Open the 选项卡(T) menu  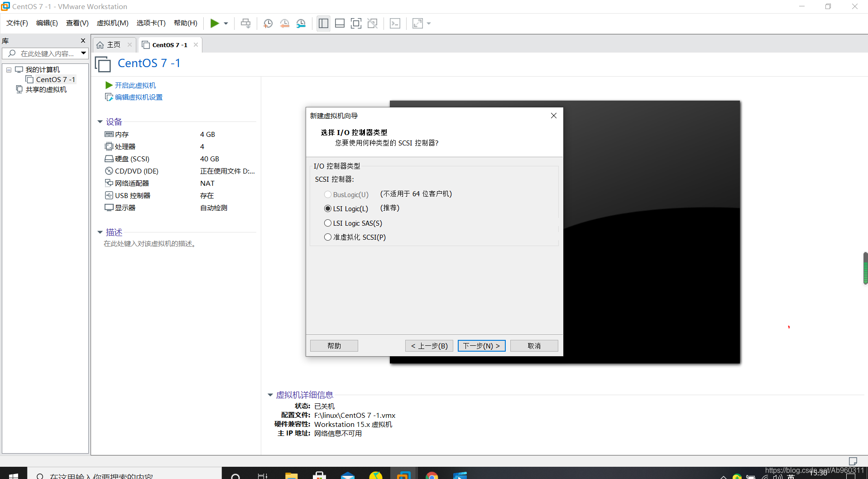click(x=151, y=23)
